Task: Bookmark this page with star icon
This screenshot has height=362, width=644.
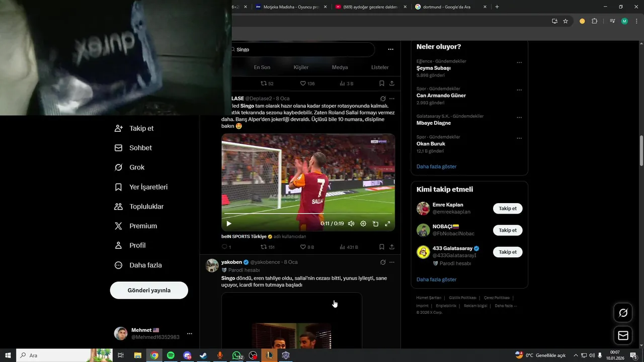Action: pyautogui.click(x=566, y=21)
